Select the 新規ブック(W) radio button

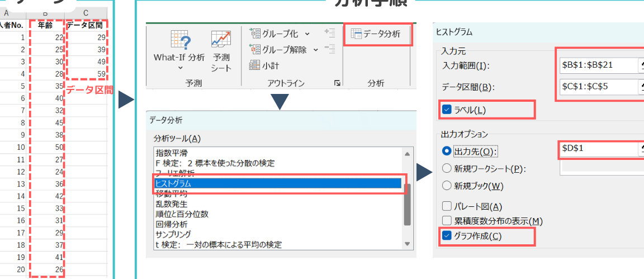447,186
